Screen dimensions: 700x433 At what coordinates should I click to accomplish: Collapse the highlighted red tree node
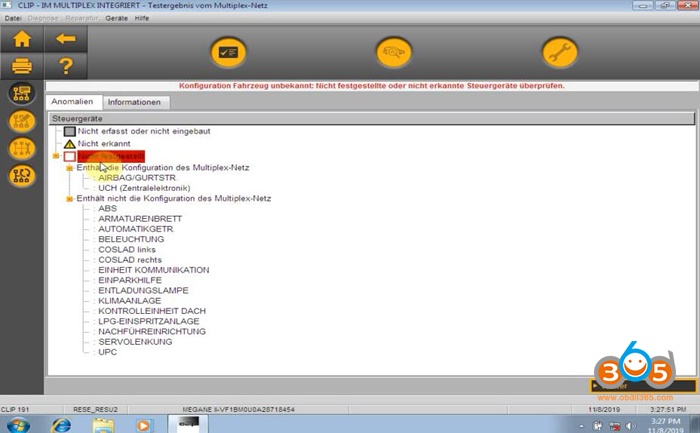tap(56, 157)
